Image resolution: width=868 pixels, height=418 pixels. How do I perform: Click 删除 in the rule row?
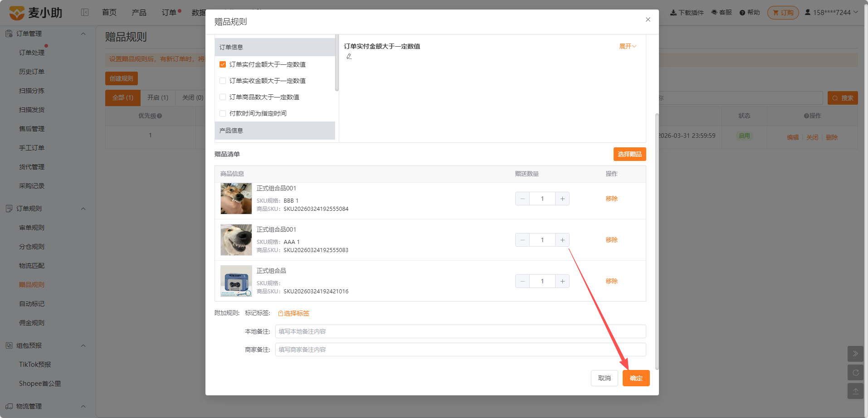pyautogui.click(x=832, y=137)
